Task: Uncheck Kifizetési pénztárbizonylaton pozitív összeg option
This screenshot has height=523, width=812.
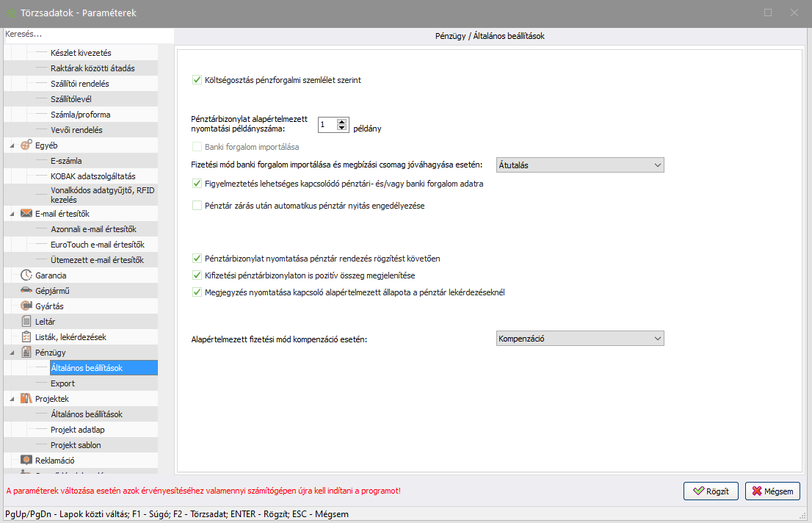Action: pos(197,275)
